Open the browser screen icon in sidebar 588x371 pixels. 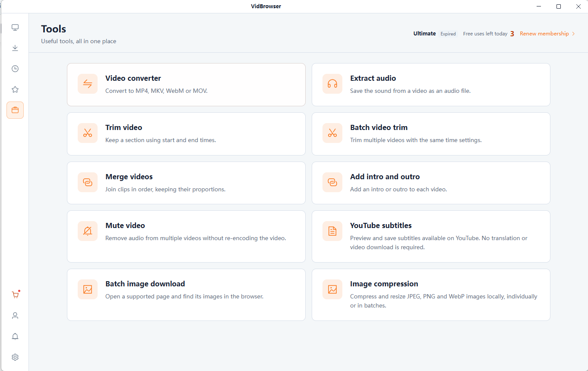15,28
